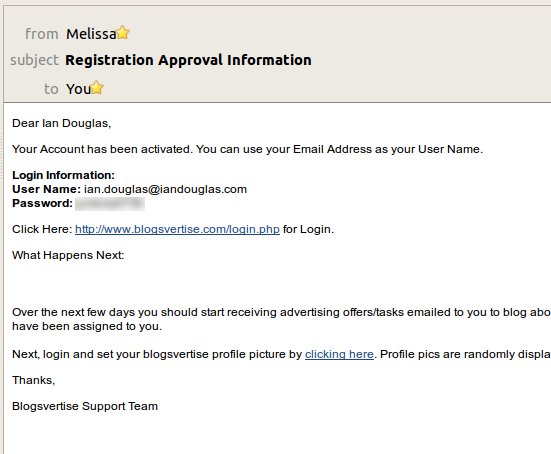
Task: Select the Registration Approval Information subject
Action: click(188, 60)
